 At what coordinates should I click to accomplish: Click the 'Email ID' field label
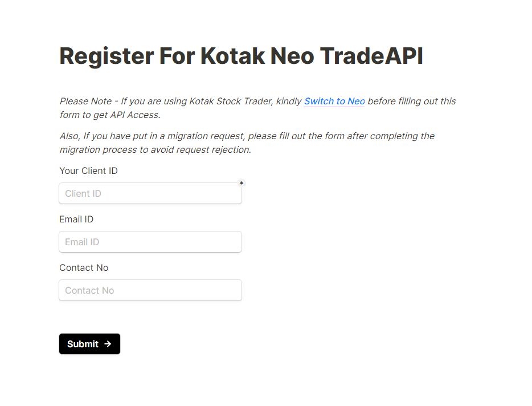pos(76,219)
